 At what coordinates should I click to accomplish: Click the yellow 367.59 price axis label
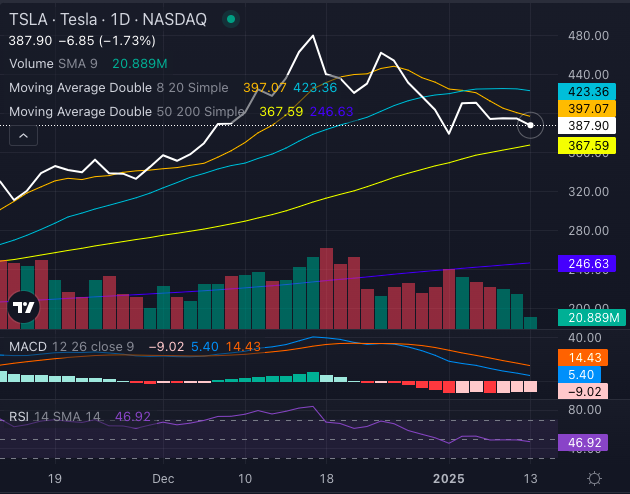(589, 146)
